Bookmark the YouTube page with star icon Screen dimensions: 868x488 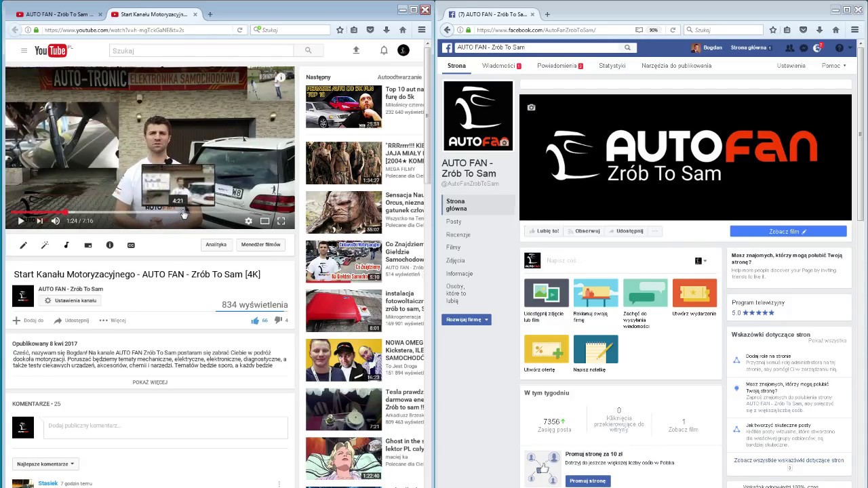pyautogui.click(x=340, y=30)
